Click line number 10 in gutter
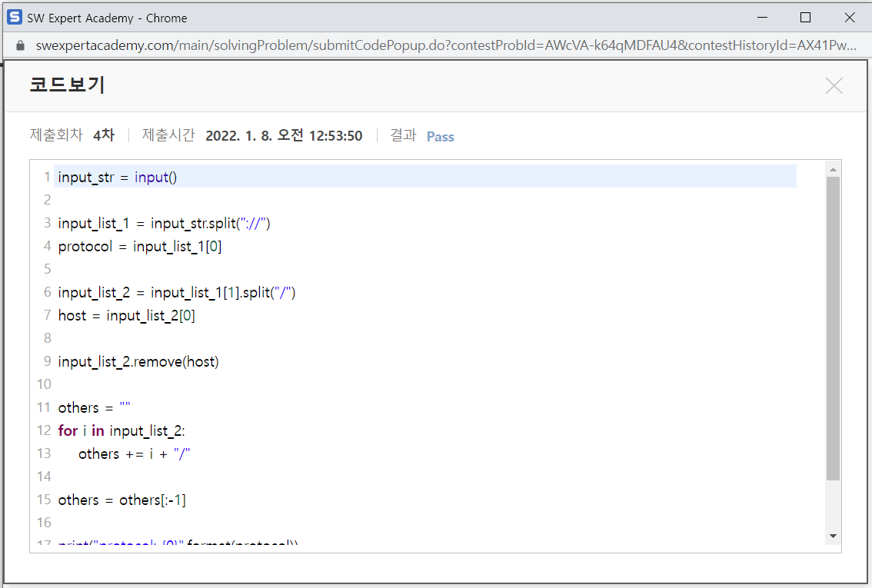Image resolution: width=872 pixels, height=588 pixels. tap(44, 384)
